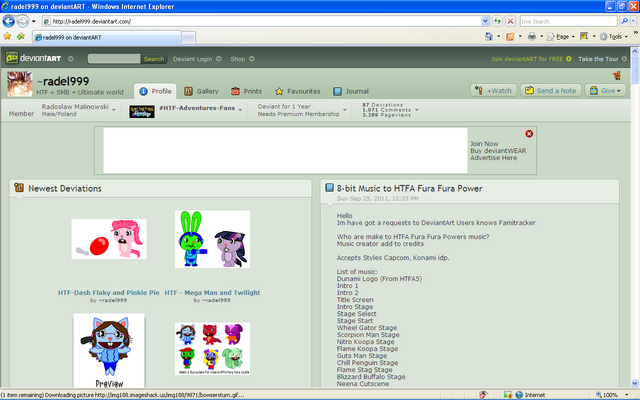
Task: Open the Journal tab
Action: [x=351, y=91]
